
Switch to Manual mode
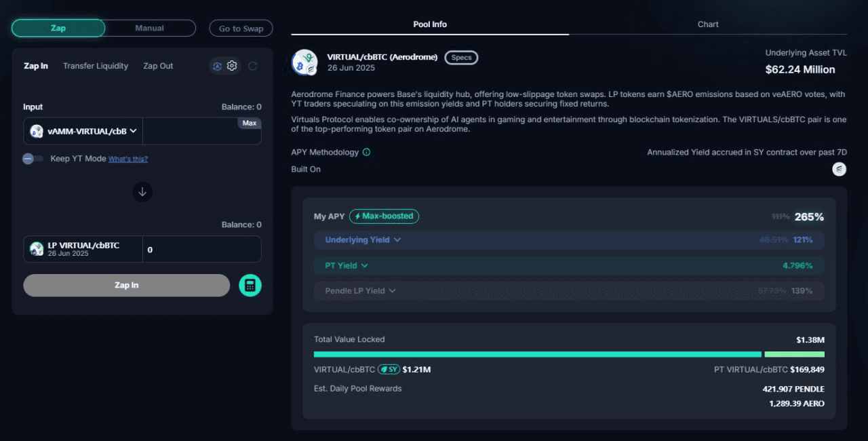tap(150, 28)
